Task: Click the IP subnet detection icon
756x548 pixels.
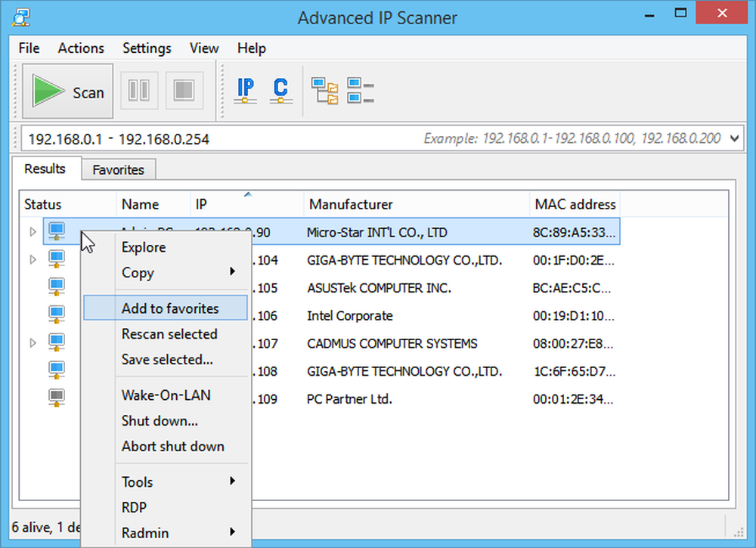Action: pos(244,90)
